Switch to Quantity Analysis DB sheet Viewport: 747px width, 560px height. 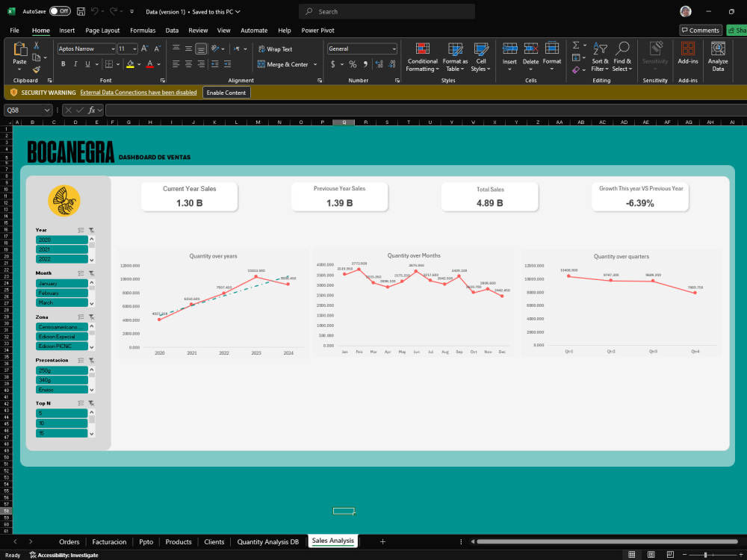click(x=267, y=542)
